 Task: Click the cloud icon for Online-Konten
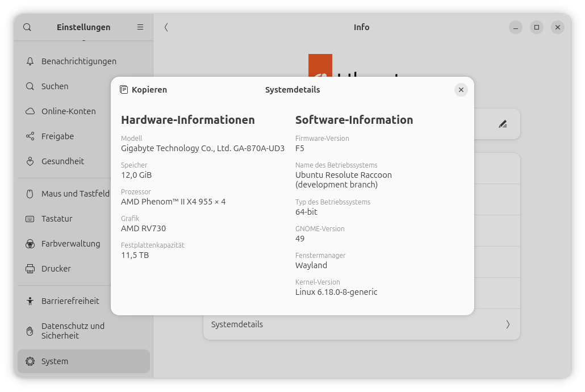tap(30, 111)
